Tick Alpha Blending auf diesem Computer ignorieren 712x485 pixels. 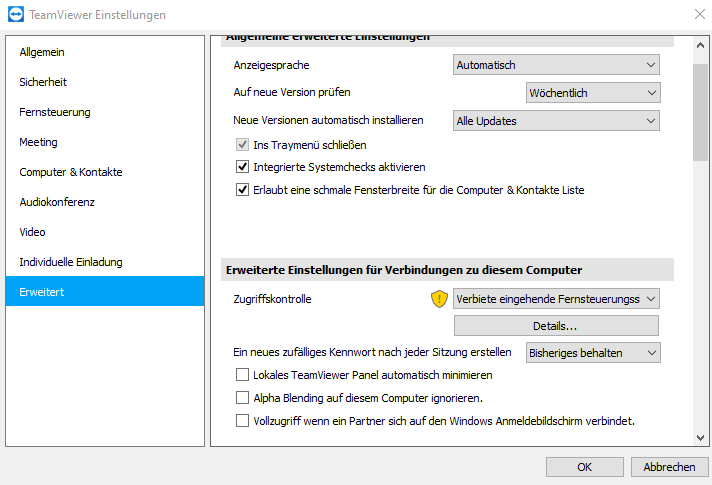242,398
